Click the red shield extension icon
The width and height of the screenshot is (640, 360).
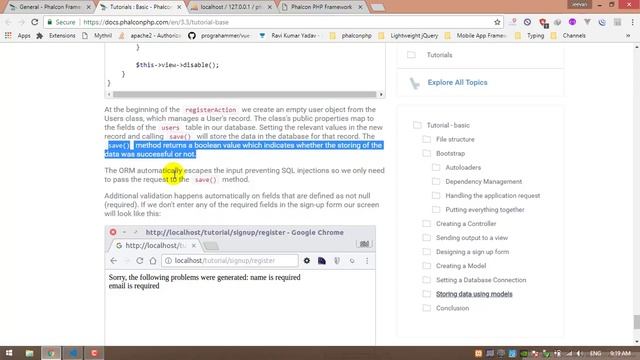[543, 22]
